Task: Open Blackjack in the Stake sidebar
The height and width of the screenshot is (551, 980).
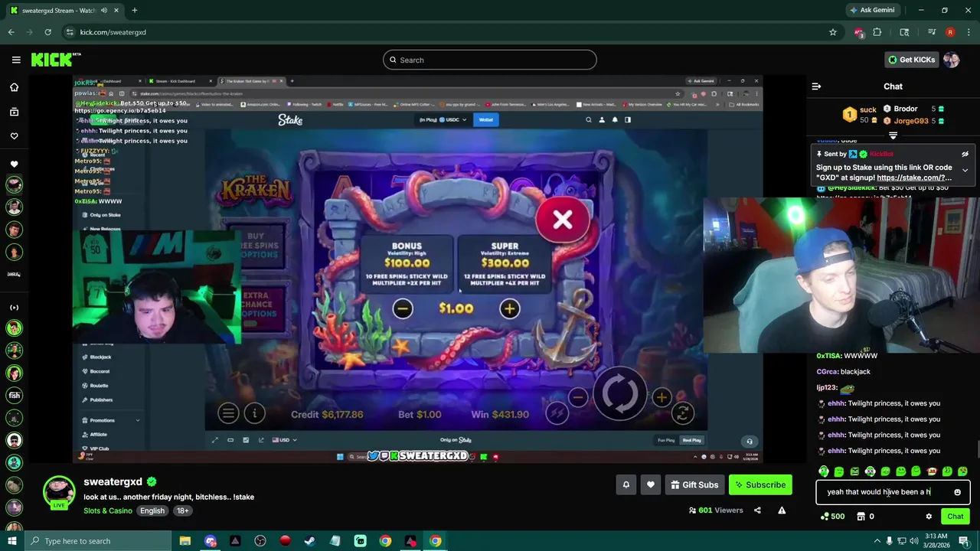Action: pyautogui.click(x=100, y=357)
